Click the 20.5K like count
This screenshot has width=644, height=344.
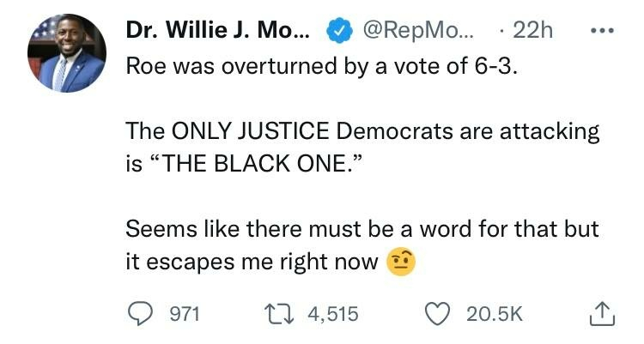[495, 314]
